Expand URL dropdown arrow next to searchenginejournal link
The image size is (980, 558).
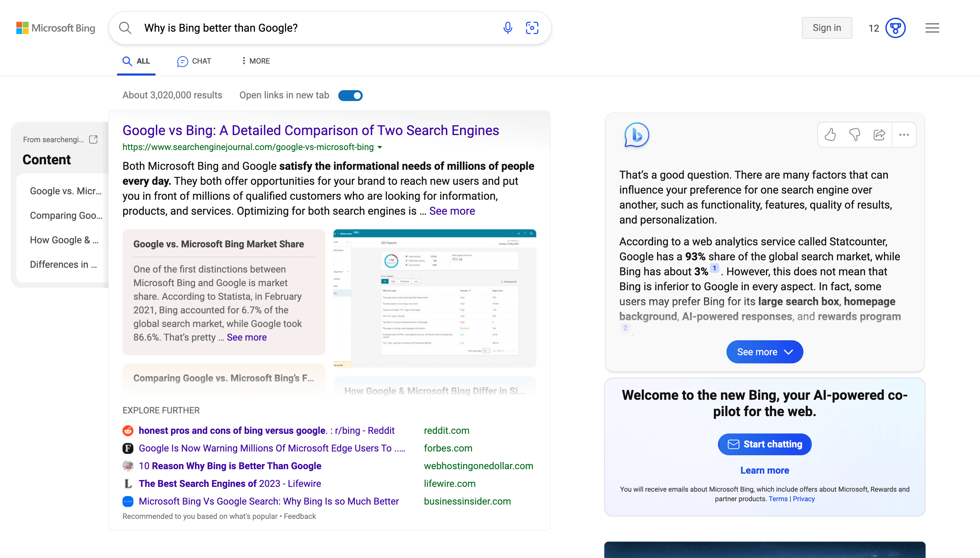coord(380,147)
